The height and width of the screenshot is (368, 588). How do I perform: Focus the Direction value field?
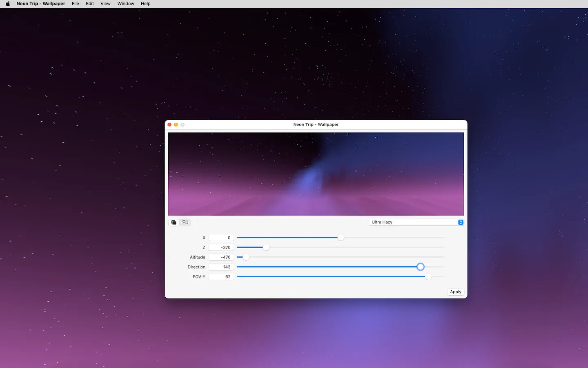click(221, 267)
